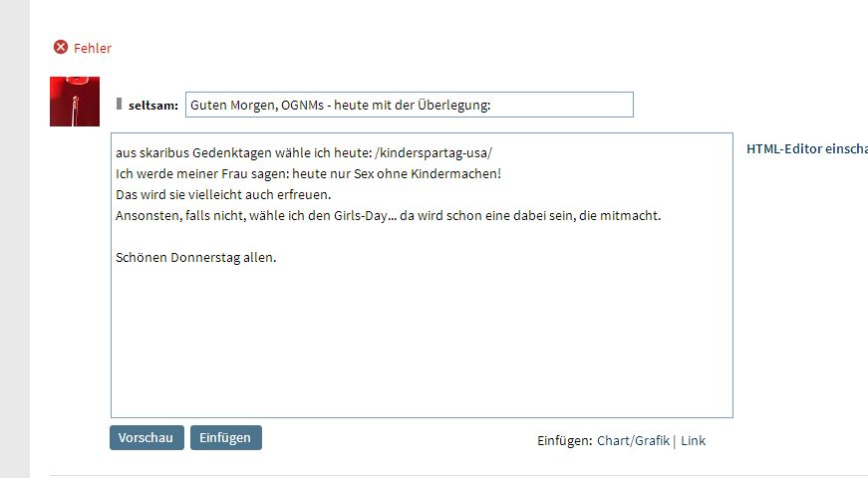This screenshot has height=478, width=868.
Task: Click the subject field with Guten Morgen text
Action: click(410, 105)
